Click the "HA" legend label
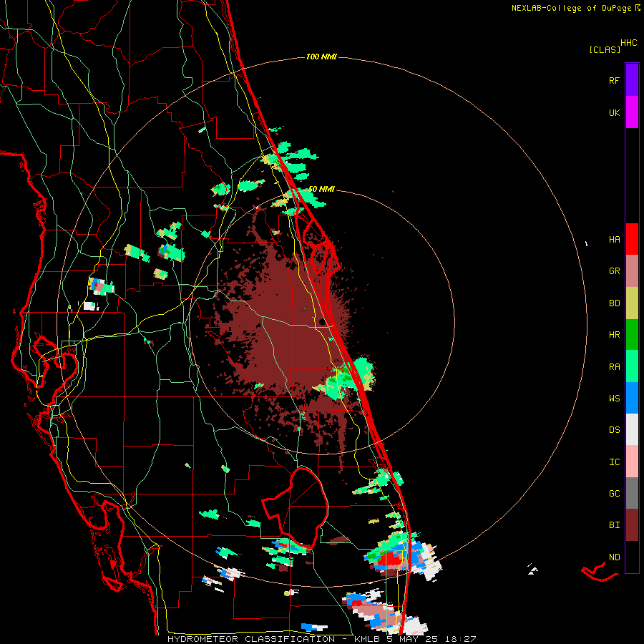 click(614, 240)
